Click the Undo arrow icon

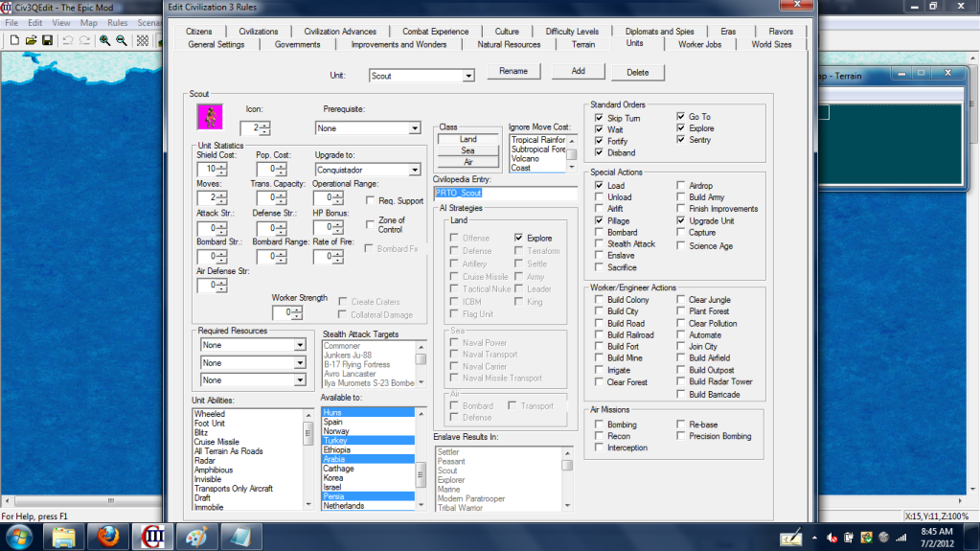[67, 40]
